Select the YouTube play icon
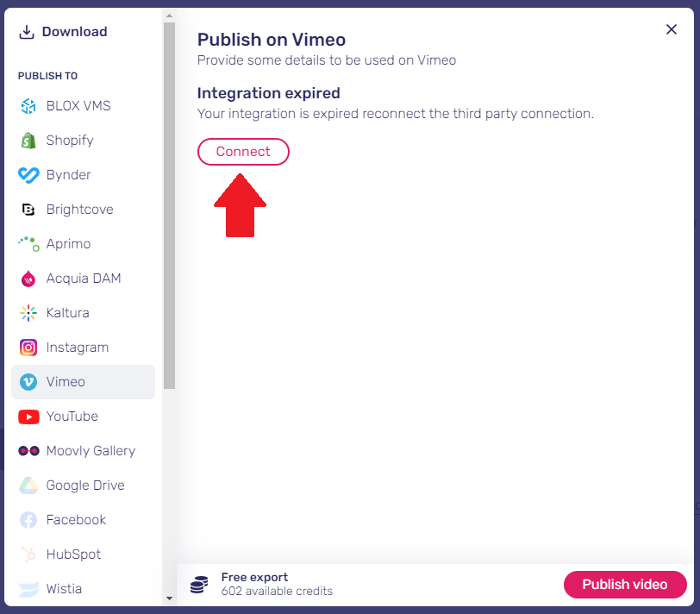 28,417
